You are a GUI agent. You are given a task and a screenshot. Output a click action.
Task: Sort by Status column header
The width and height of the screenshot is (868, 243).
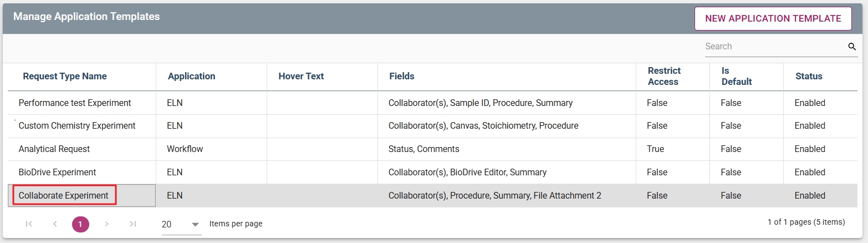tap(809, 76)
